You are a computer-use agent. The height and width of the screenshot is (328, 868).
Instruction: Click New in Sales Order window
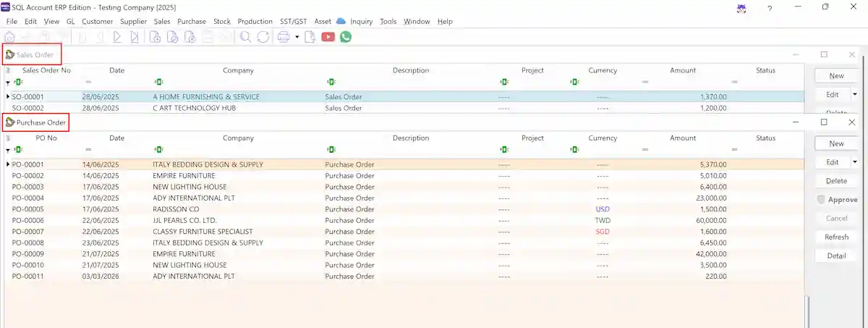[x=836, y=75]
